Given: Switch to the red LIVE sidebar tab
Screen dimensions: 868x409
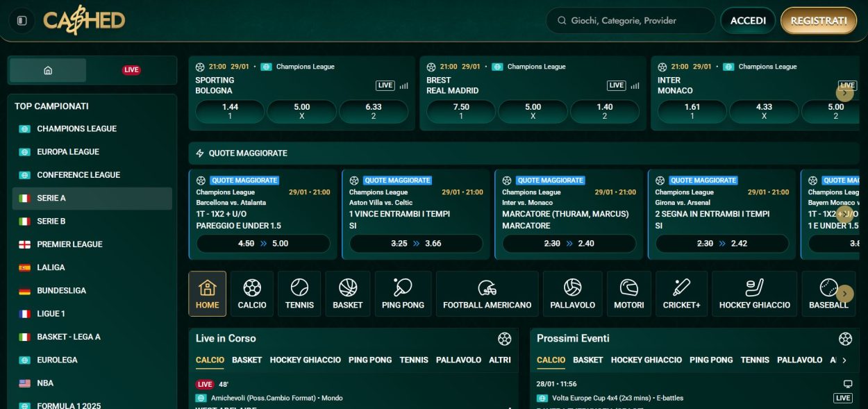Looking at the screenshot, I should point(131,70).
